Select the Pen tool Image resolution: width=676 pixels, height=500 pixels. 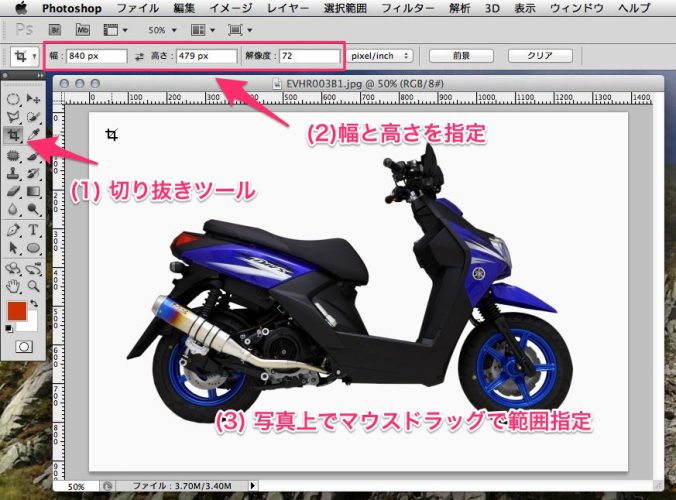click(13, 230)
